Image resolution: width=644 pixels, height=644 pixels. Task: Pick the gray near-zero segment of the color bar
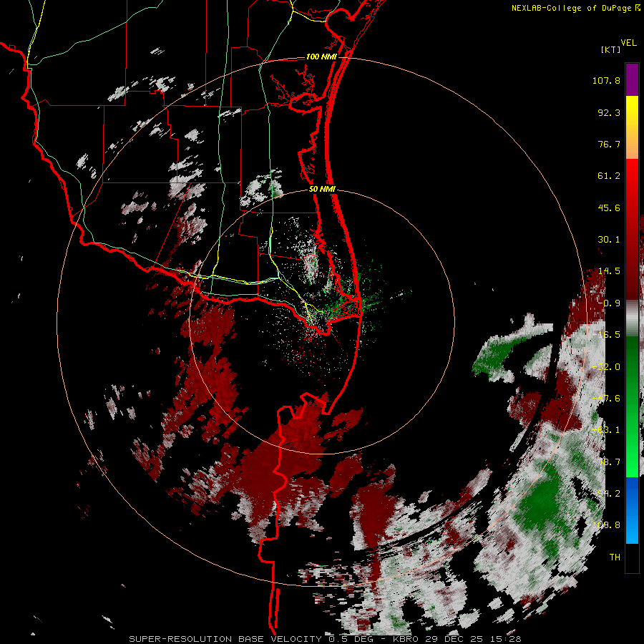(x=632, y=318)
